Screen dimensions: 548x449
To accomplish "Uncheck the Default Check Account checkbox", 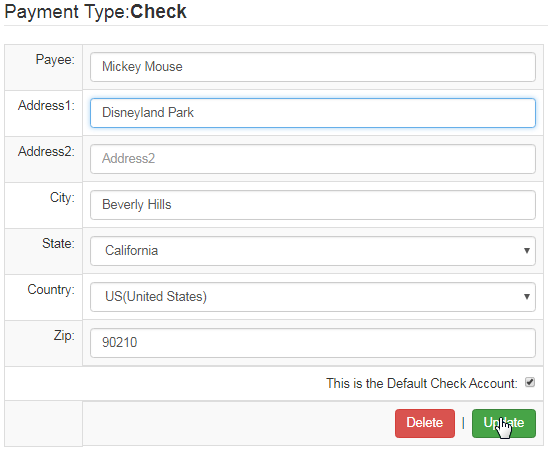I will [530, 382].
